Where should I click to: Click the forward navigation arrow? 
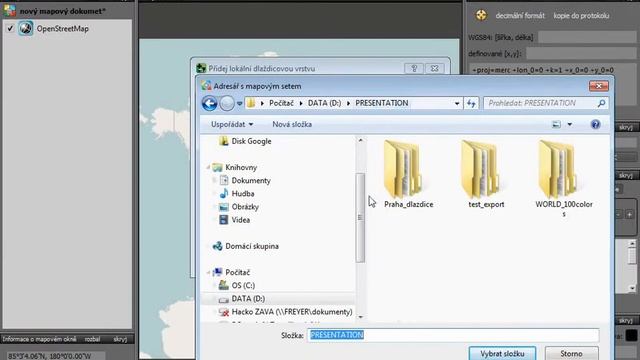[227, 103]
